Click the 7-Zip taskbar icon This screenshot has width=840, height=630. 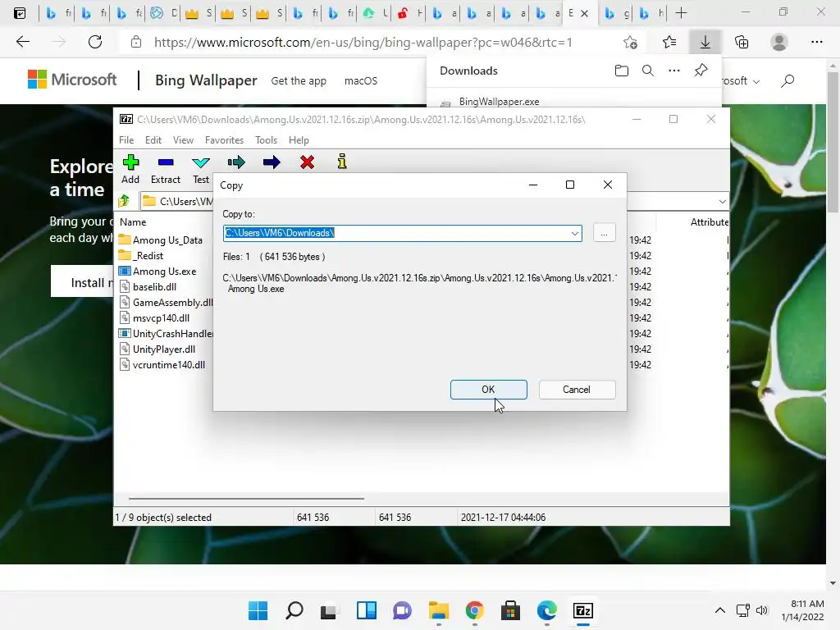(x=583, y=610)
